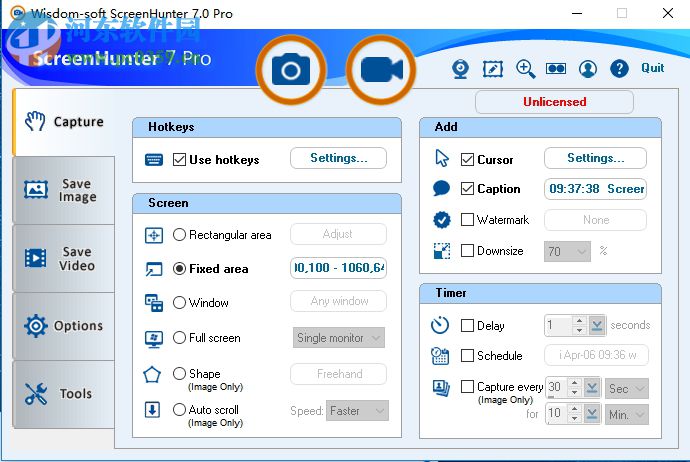Viewport: 690px width, 462px height.
Task: Open the image editor icon
Action: coord(493,69)
